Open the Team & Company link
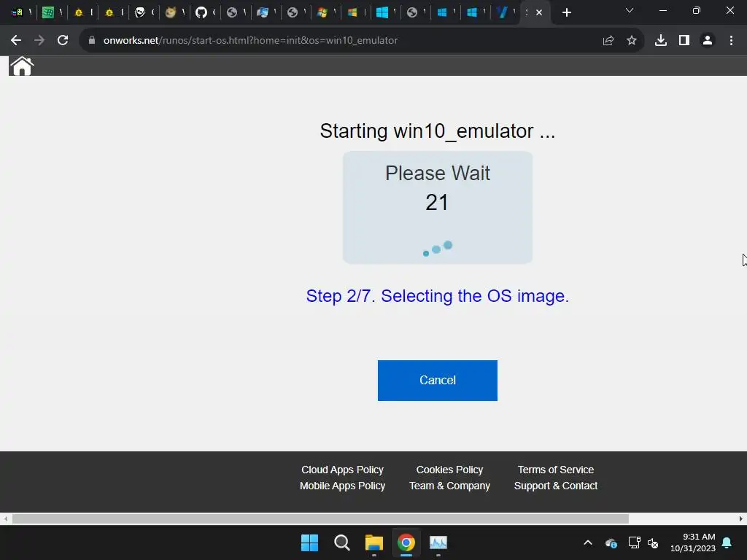The image size is (747, 560). click(x=449, y=486)
